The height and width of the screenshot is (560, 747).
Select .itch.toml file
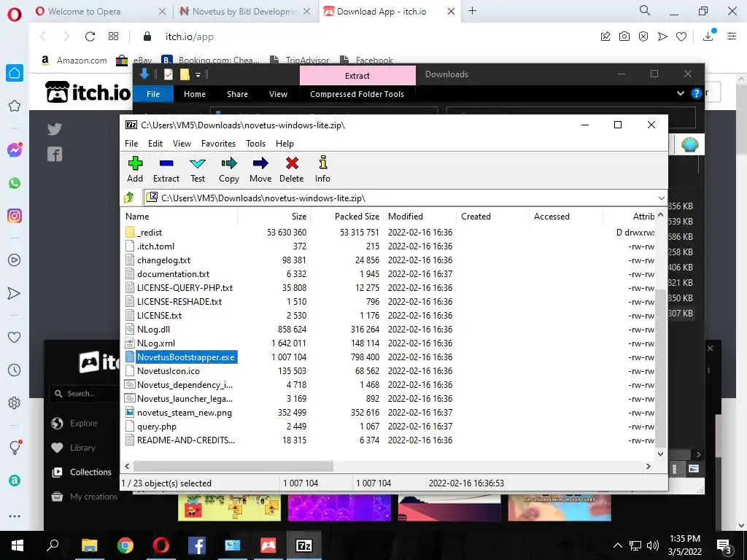[156, 246]
